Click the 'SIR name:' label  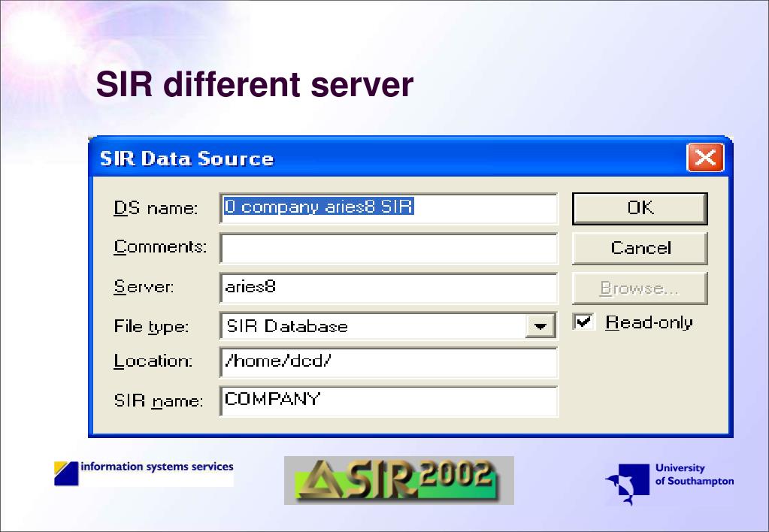[159, 401]
